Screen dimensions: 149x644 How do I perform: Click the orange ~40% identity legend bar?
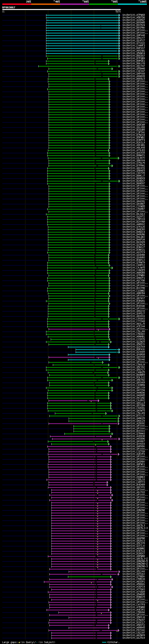[x=46, y=4]
